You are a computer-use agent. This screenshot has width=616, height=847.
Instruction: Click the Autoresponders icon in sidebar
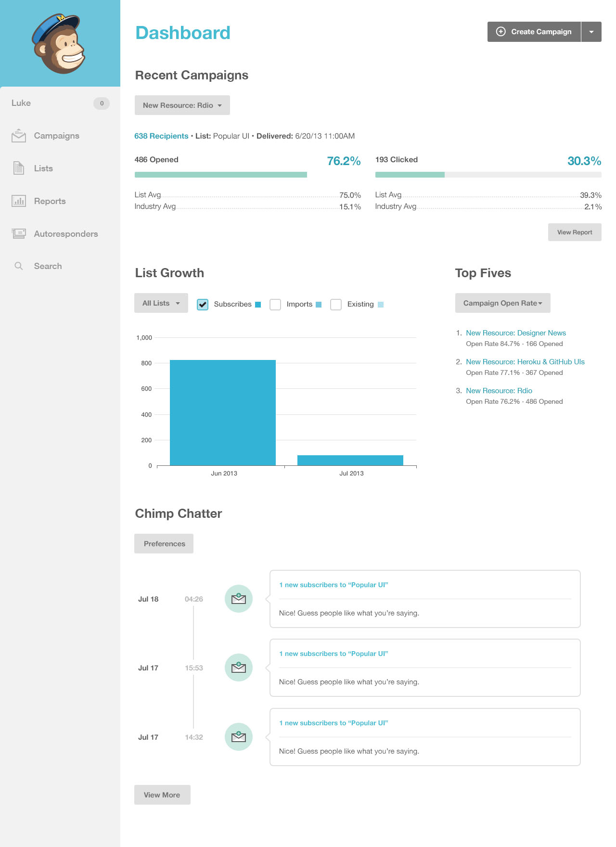[19, 234]
